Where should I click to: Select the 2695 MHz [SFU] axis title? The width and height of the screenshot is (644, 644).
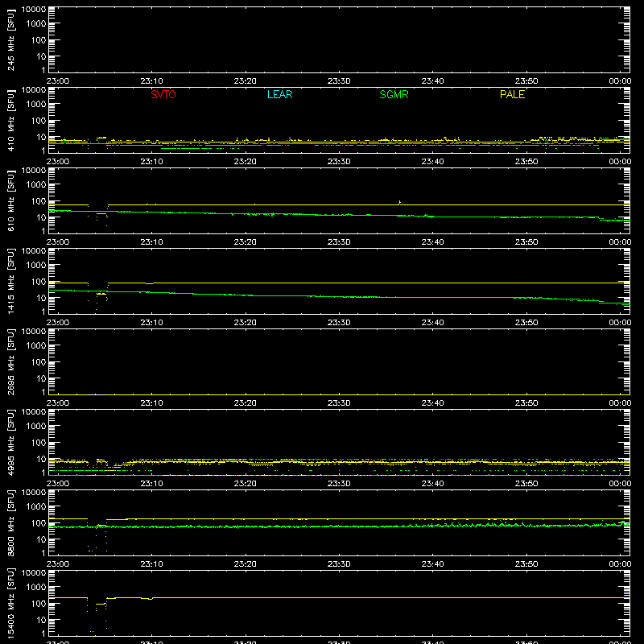(10, 361)
